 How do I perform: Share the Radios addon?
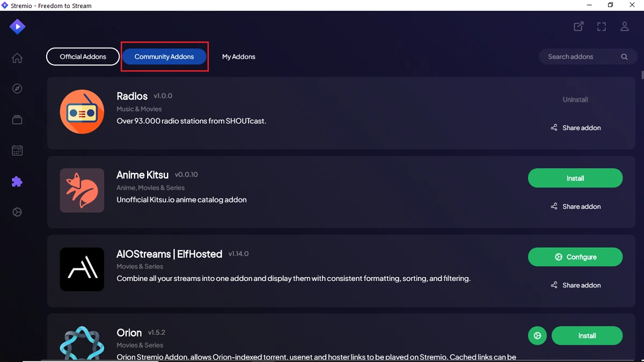click(x=575, y=128)
